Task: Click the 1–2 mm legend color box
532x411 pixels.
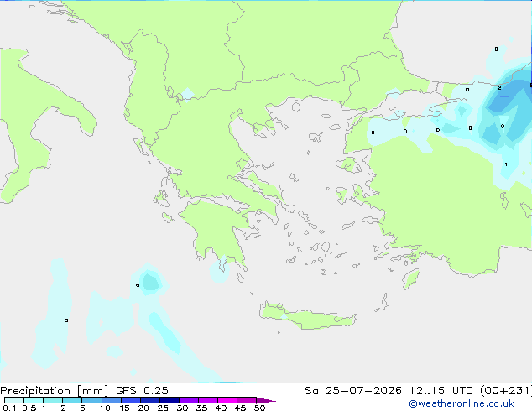Action: click(x=53, y=400)
